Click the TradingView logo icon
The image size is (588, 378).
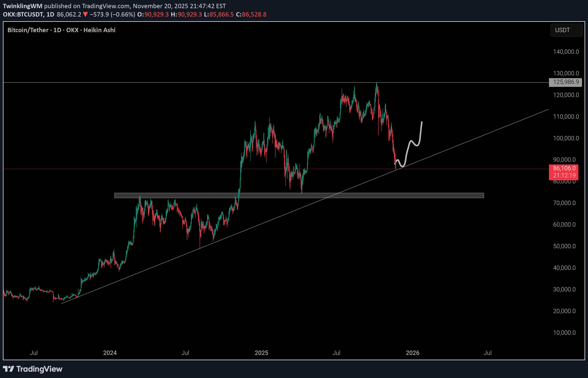click(8, 369)
